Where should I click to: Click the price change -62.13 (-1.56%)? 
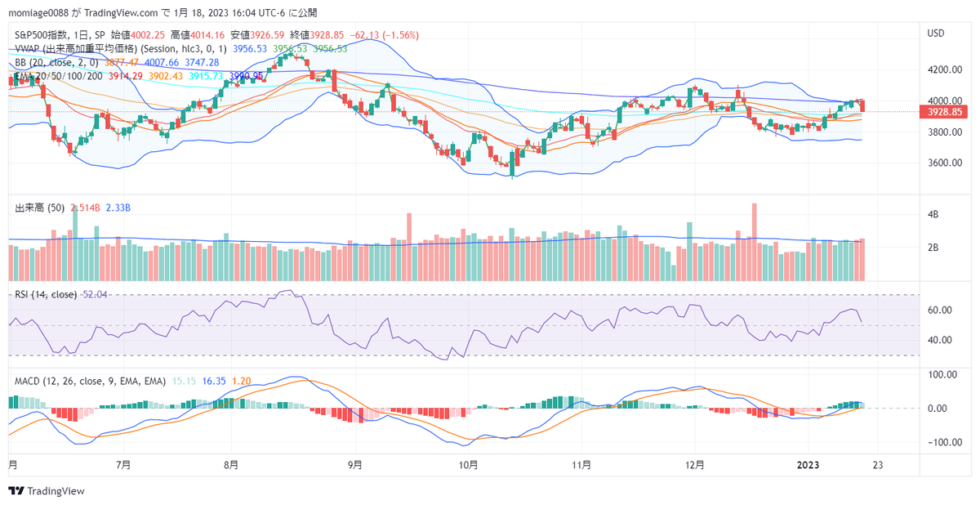point(385,35)
